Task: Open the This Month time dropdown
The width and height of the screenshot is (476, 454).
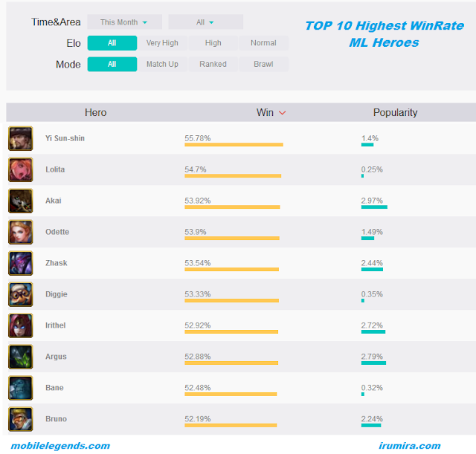Action: pos(124,22)
